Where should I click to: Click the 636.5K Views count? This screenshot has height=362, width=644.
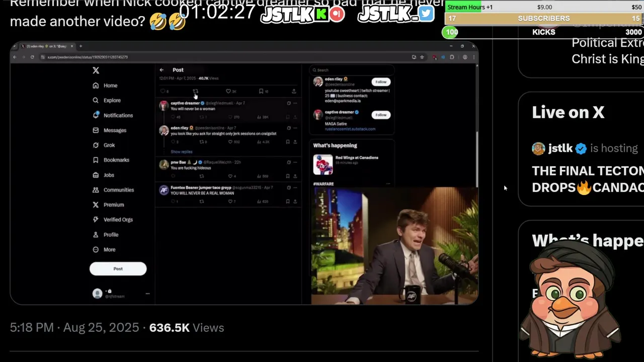point(187,328)
